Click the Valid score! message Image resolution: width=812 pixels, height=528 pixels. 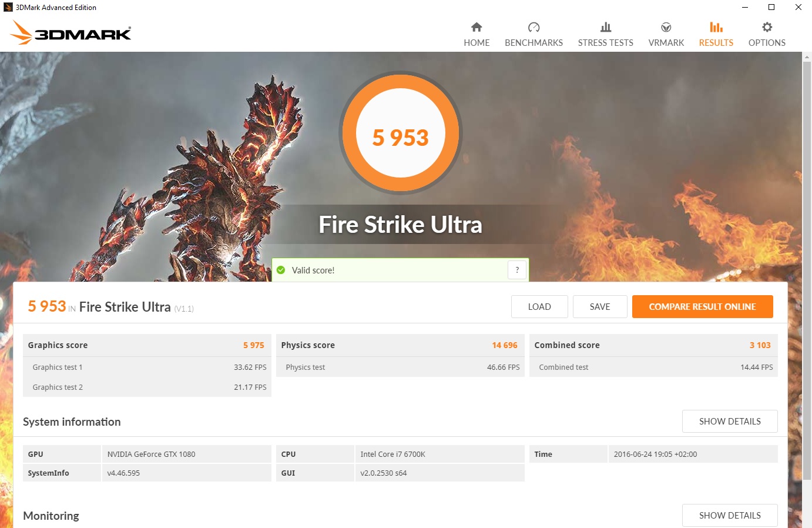point(313,270)
